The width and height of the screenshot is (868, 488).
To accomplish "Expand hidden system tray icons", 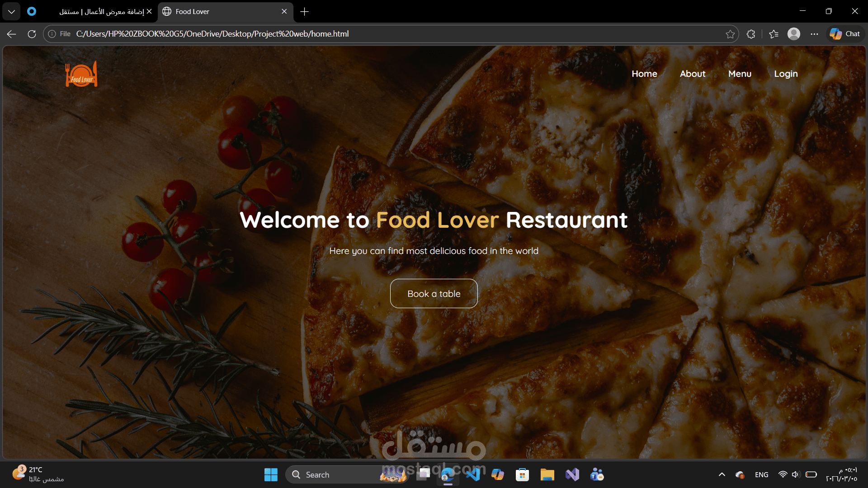I will [722, 474].
